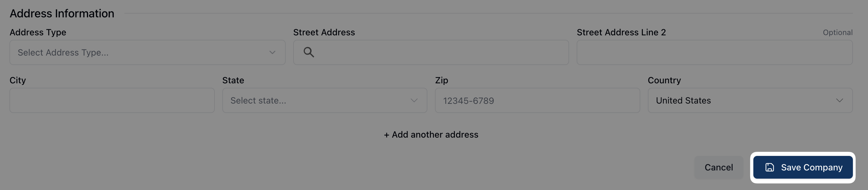Click the Address Information section heading
This screenshot has width=868, height=190.
click(x=62, y=14)
